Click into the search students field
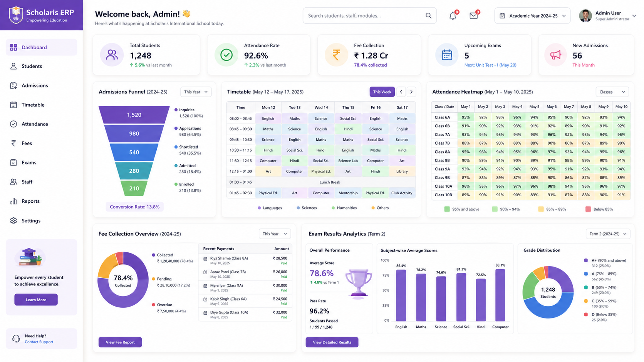This screenshot has width=644, height=362. pyautogui.click(x=370, y=16)
